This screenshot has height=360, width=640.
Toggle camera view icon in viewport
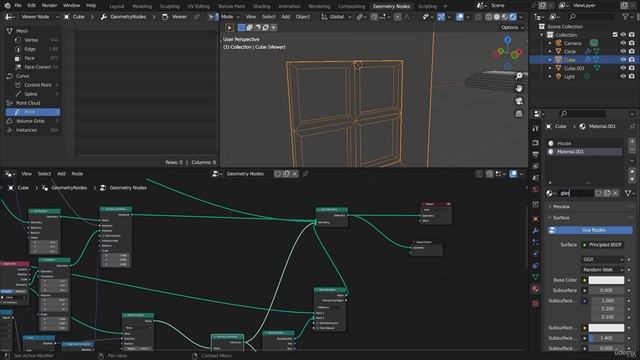point(519,101)
